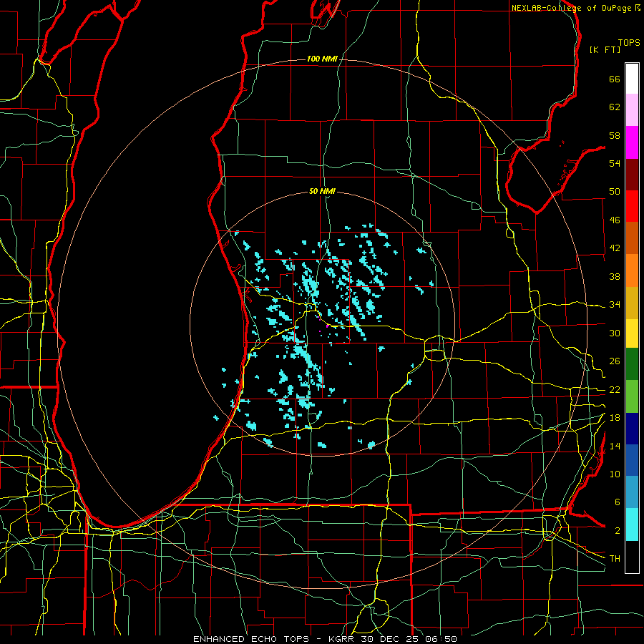Click the 62 legend value

[x=615, y=107]
